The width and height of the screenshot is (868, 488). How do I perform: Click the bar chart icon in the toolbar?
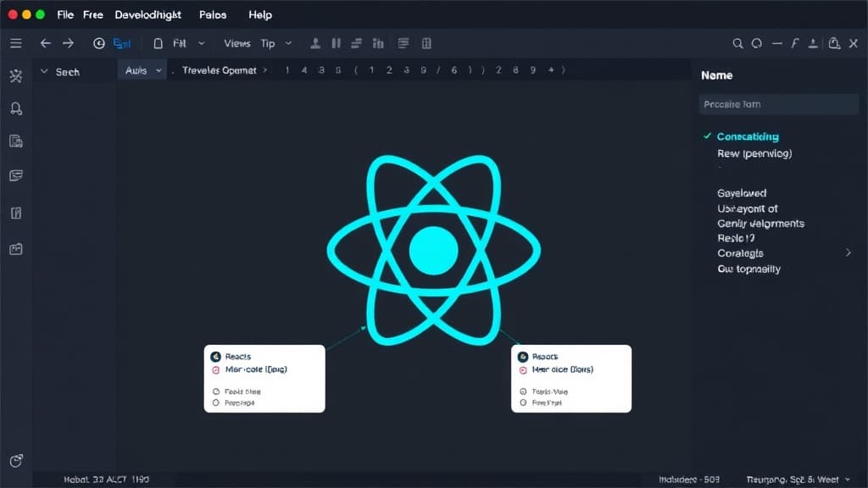tap(377, 42)
